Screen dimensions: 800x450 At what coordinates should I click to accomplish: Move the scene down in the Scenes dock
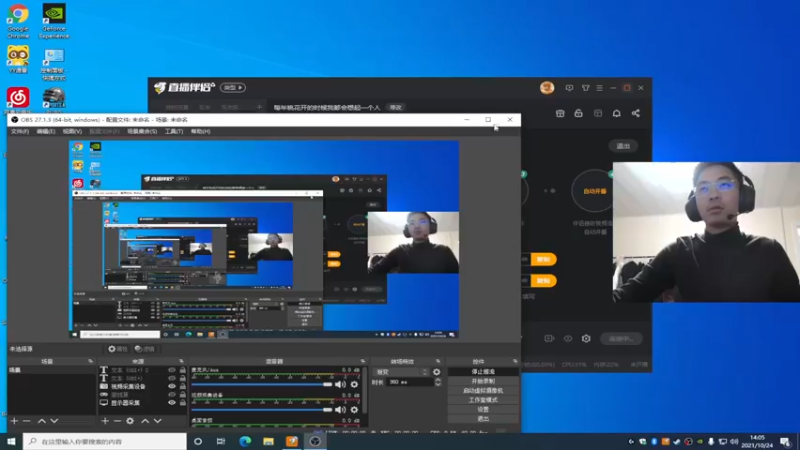[54, 421]
